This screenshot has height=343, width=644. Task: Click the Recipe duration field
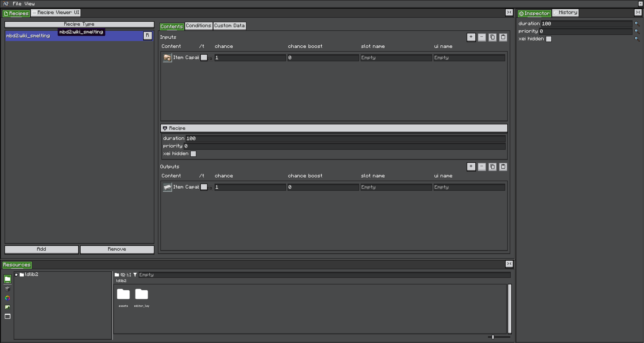click(345, 139)
